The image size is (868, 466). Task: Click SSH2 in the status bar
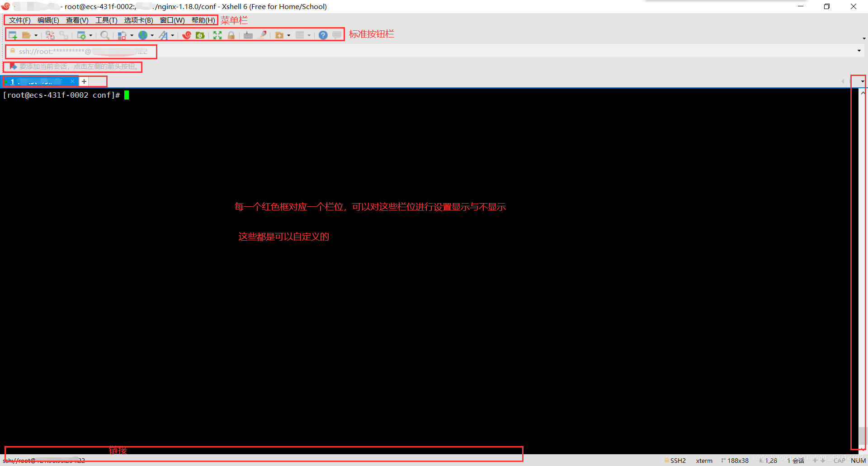[678, 461]
